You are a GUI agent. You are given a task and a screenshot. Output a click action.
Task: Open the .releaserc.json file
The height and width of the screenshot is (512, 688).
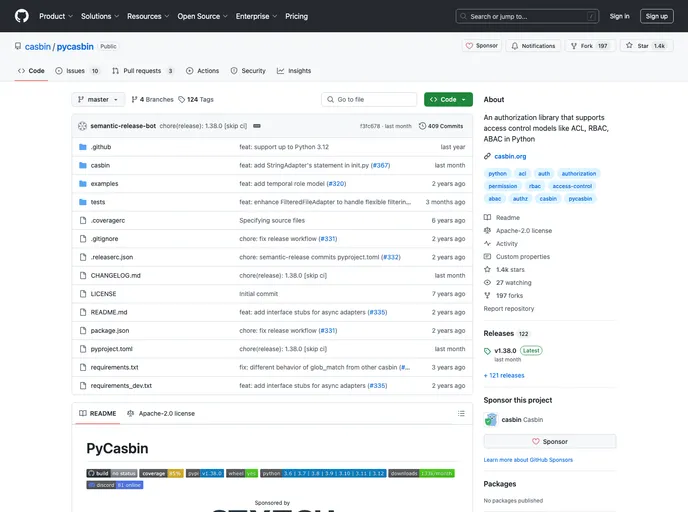pos(112,257)
